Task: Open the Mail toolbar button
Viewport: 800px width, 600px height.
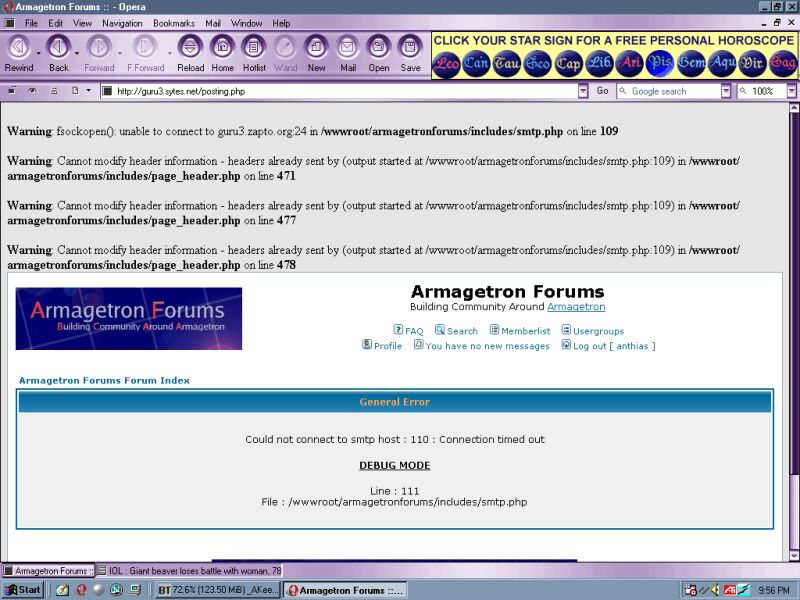Action: point(347,53)
